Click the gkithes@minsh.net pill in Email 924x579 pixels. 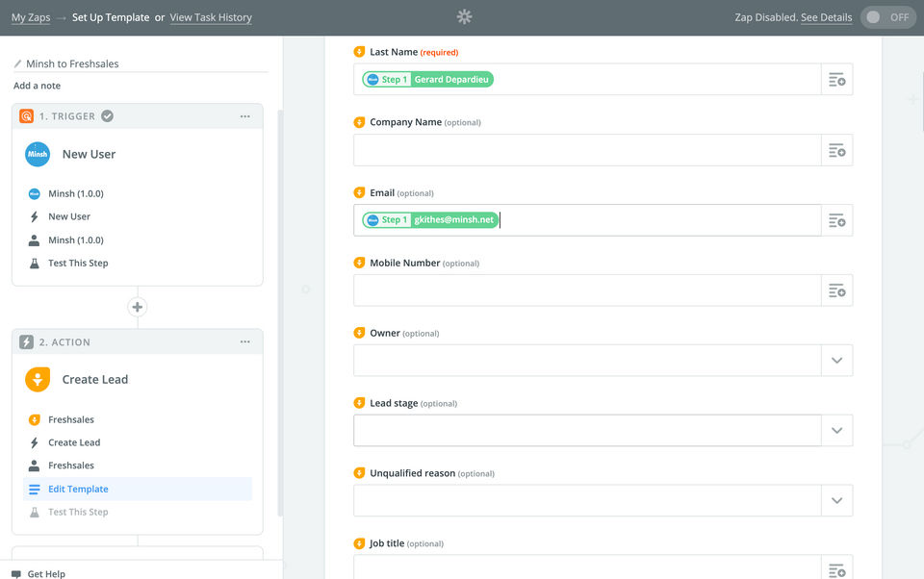[x=430, y=220]
